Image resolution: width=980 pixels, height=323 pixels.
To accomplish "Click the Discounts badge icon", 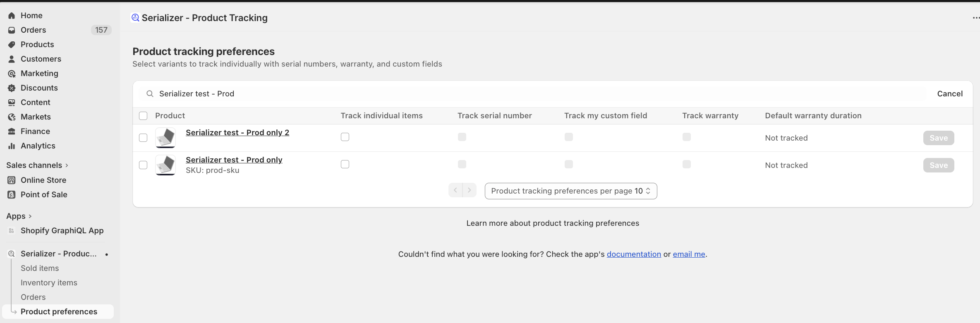I will [12, 88].
